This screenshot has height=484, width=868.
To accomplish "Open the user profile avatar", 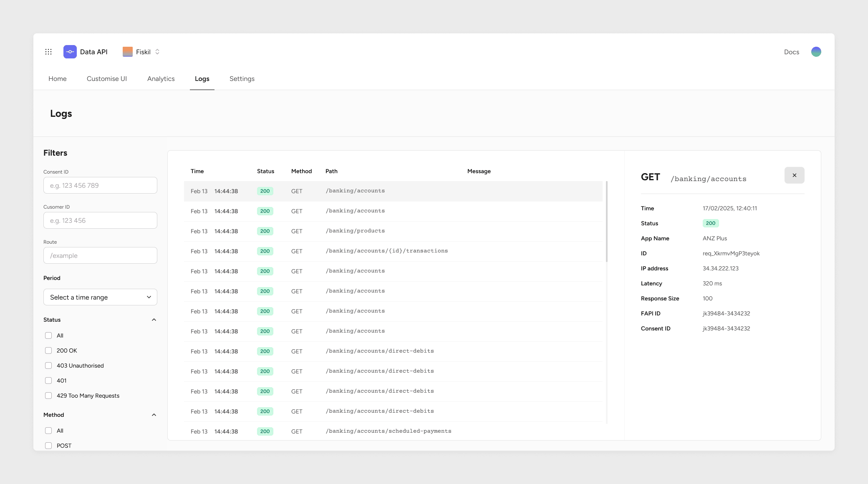I will coord(816,52).
